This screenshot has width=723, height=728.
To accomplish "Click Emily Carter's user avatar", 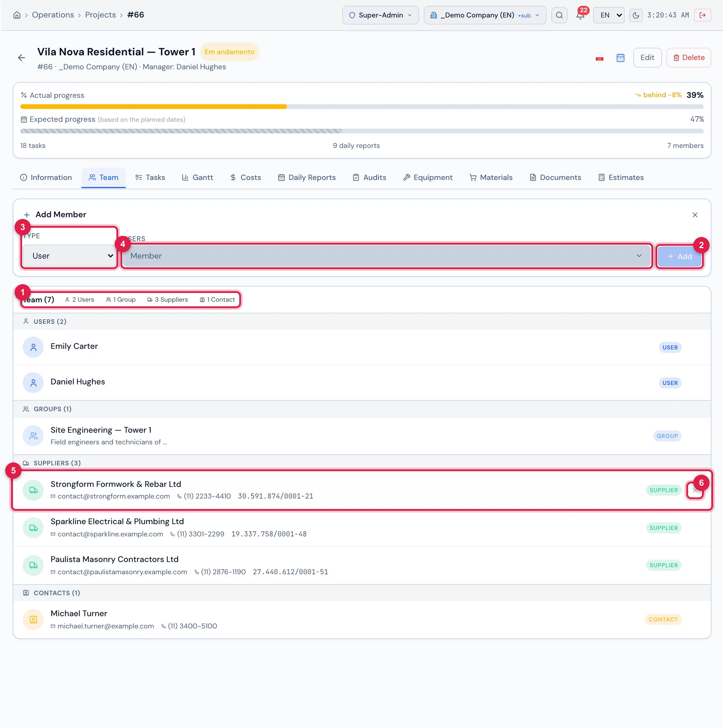I will (33, 347).
